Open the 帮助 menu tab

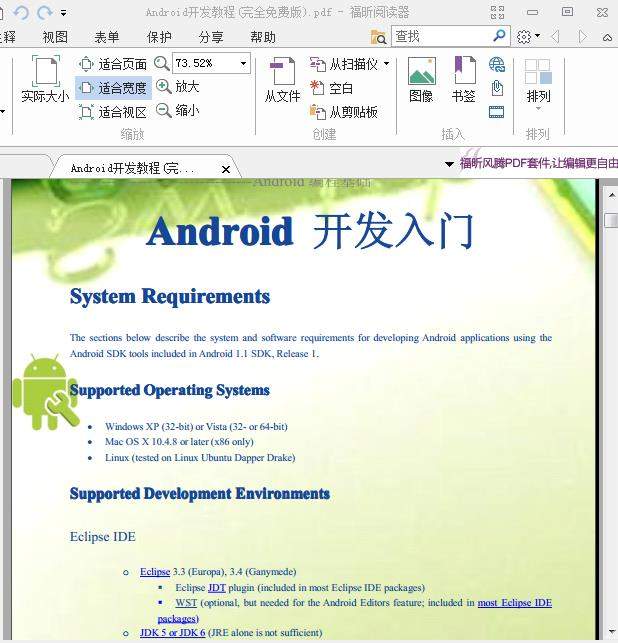click(263, 37)
